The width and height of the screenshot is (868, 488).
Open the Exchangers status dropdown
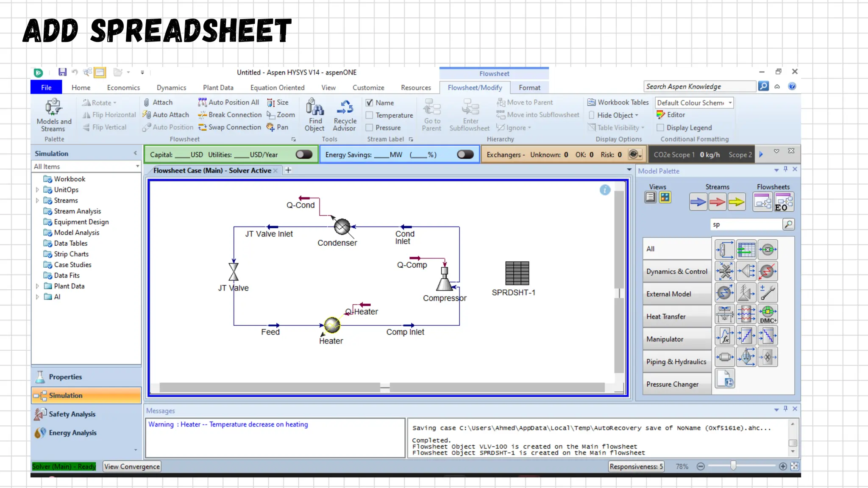[635, 155]
